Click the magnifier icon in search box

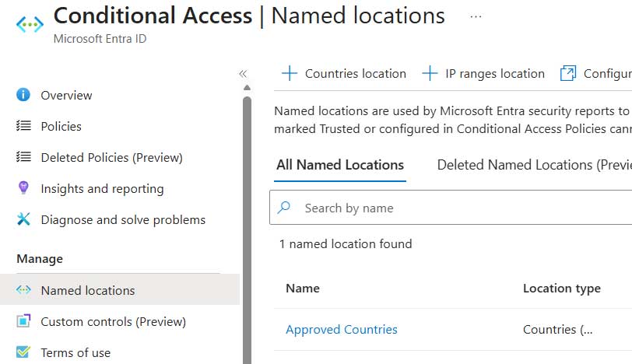(x=285, y=208)
